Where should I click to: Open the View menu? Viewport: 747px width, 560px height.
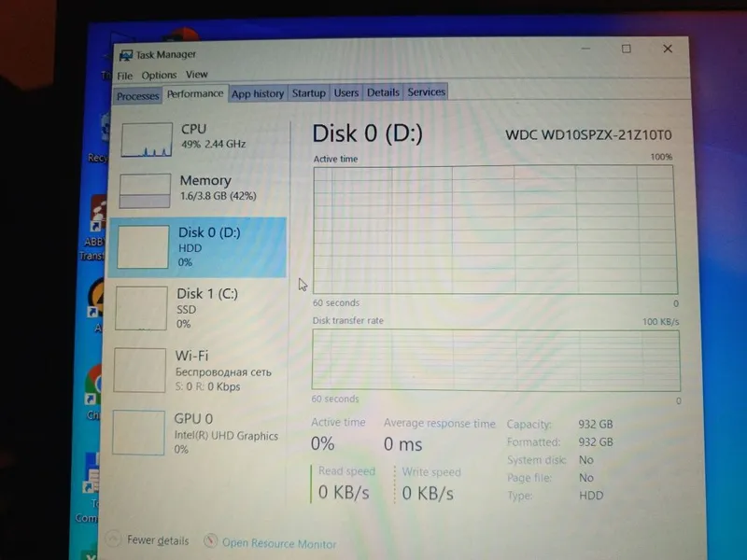click(x=197, y=75)
